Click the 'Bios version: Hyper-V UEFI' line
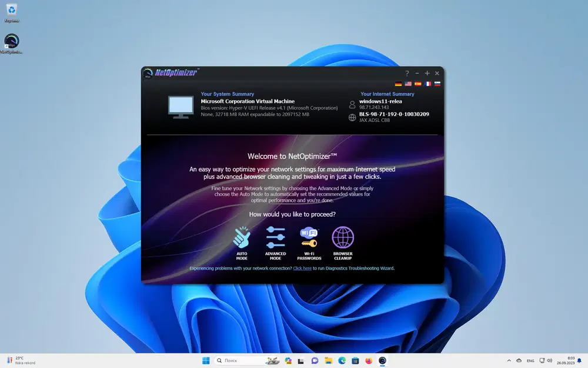This screenshot has height=368, width=588. point(269,108)
